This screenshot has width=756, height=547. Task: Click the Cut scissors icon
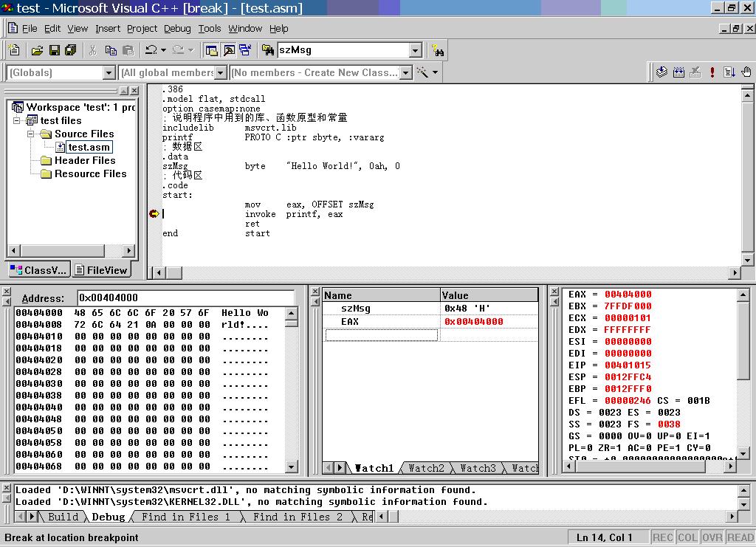tap(93, 50)
